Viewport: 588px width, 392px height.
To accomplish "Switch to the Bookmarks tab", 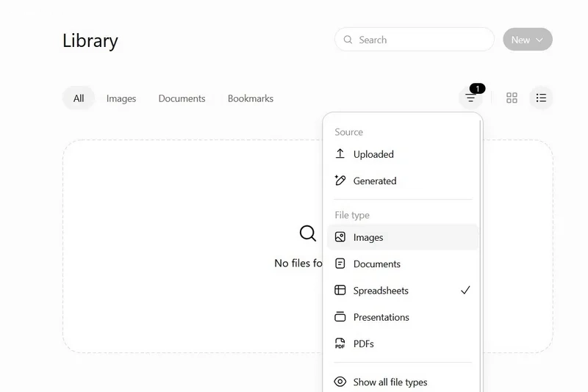I will (251, 98).
